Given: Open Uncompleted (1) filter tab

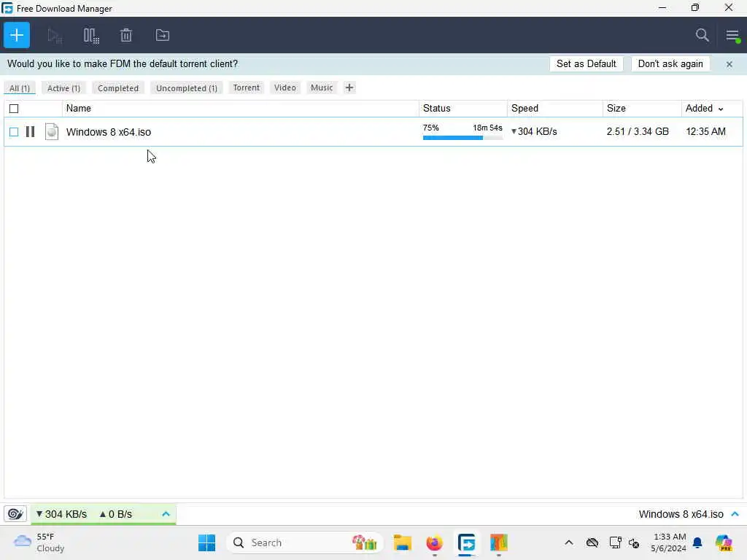Looking at the screenshot, I should click(186, 88).
